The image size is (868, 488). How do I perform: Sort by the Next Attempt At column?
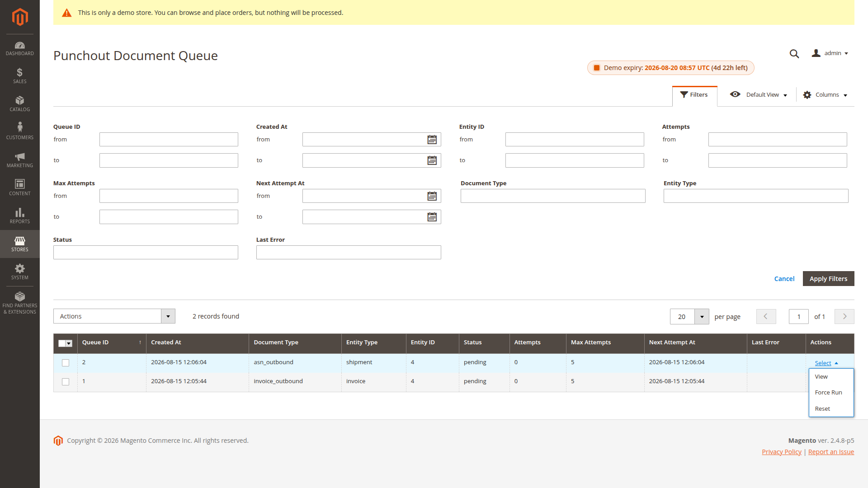pyautogui.click(x=695, y=343)
